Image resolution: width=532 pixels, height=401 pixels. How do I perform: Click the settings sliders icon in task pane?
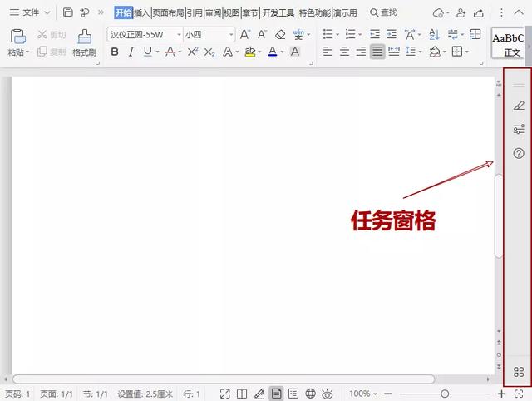(519, 129)
